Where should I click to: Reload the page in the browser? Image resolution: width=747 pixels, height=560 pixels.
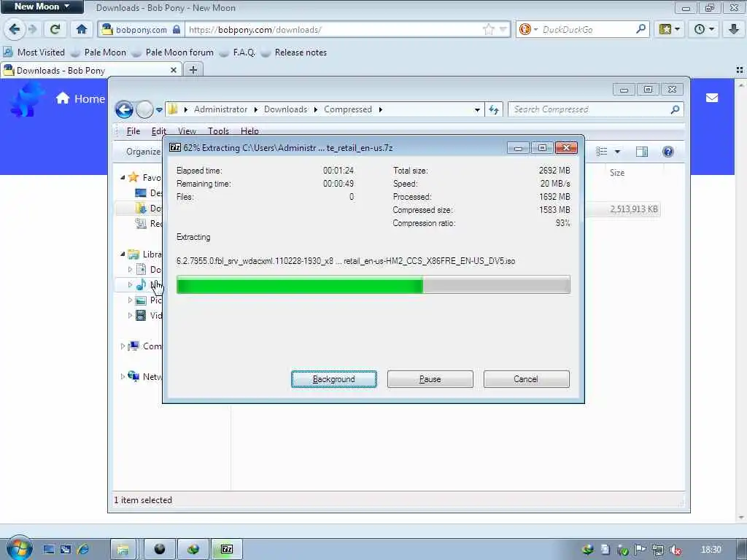[x=55, y=29]
